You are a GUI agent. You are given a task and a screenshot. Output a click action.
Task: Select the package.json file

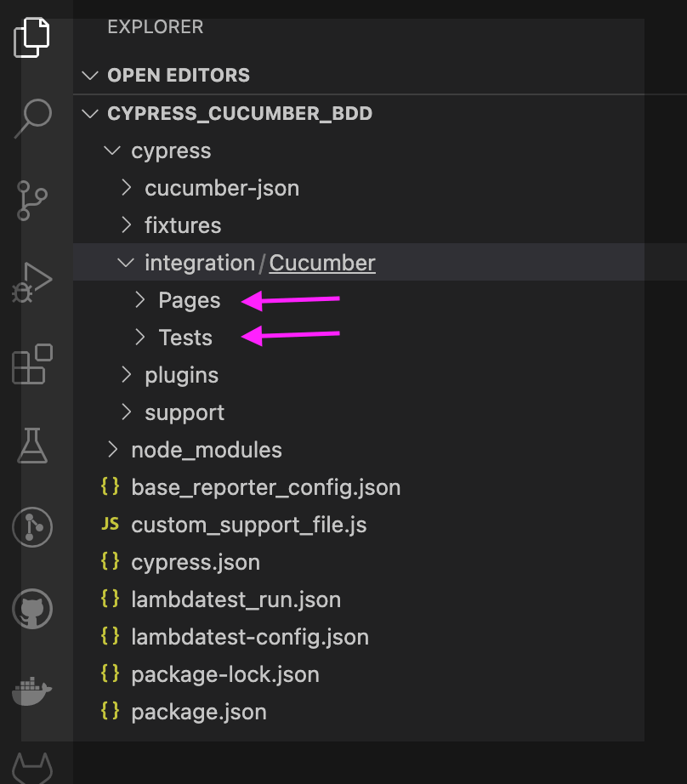tap(198, 712)
